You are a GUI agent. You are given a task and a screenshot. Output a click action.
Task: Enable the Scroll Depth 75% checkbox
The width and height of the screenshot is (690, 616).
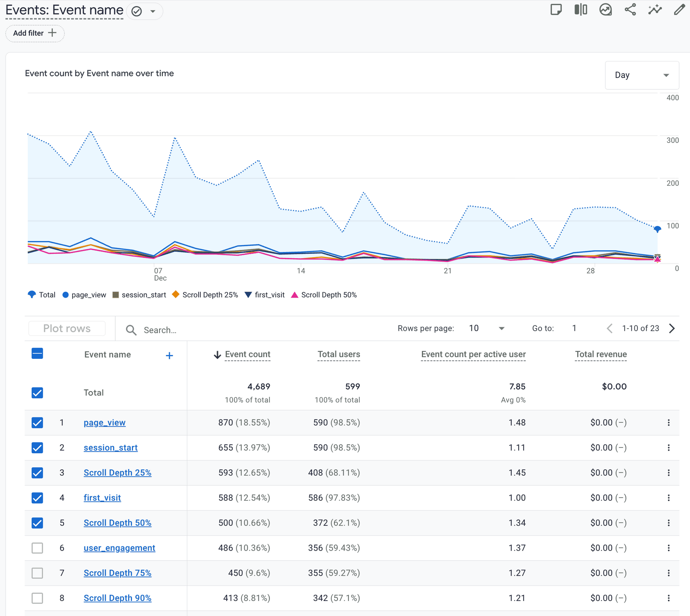pyautogui.click(x=37, y=573)
